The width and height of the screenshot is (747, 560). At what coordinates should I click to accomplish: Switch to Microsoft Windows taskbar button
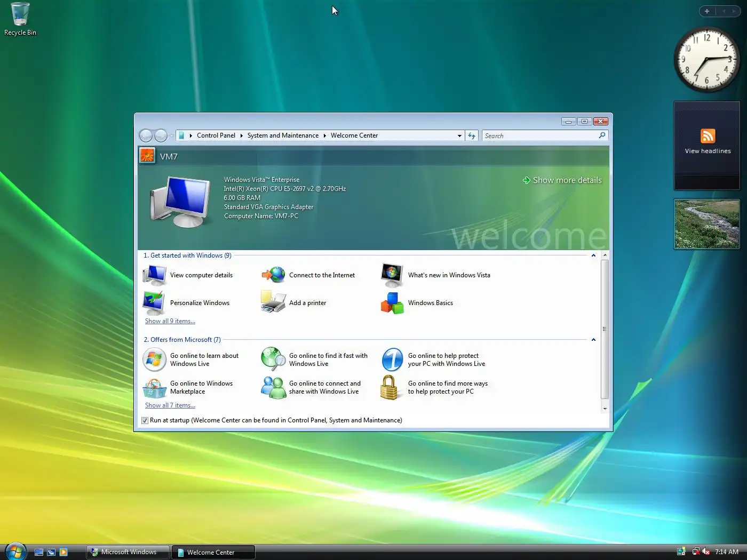click(x=128, y=552)
